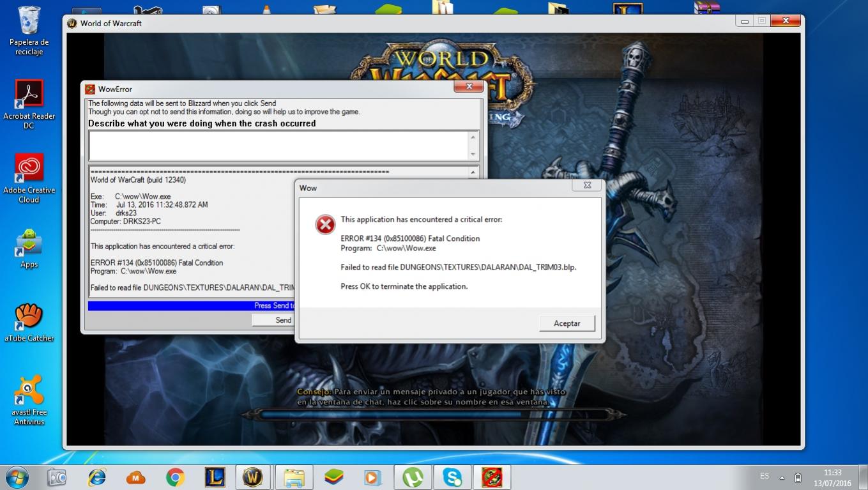This screenshot has width=868, height=490.
Task: Click the WowError title bar icon
Action: (x=90, y=89)
